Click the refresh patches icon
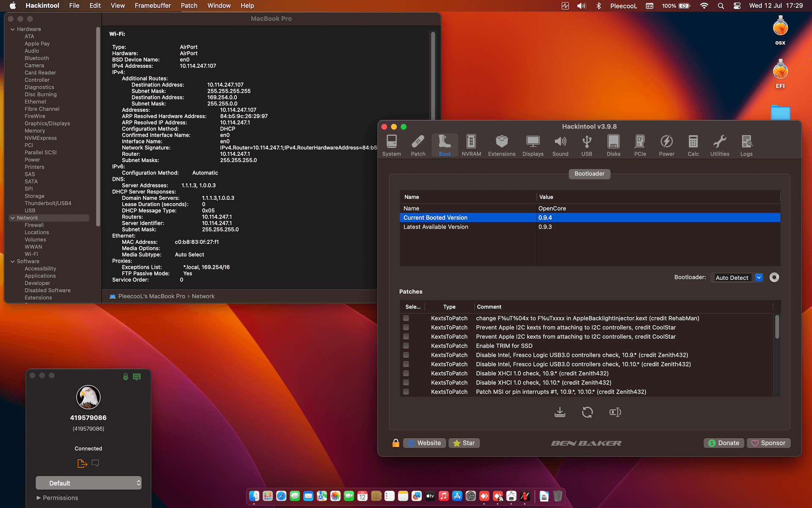The image size is (812, 508). click(x=587, y=412)
